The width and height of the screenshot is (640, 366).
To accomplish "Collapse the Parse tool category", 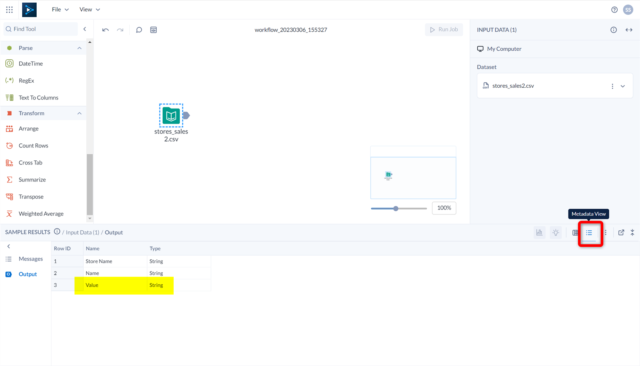I will (x=79, y=48).
